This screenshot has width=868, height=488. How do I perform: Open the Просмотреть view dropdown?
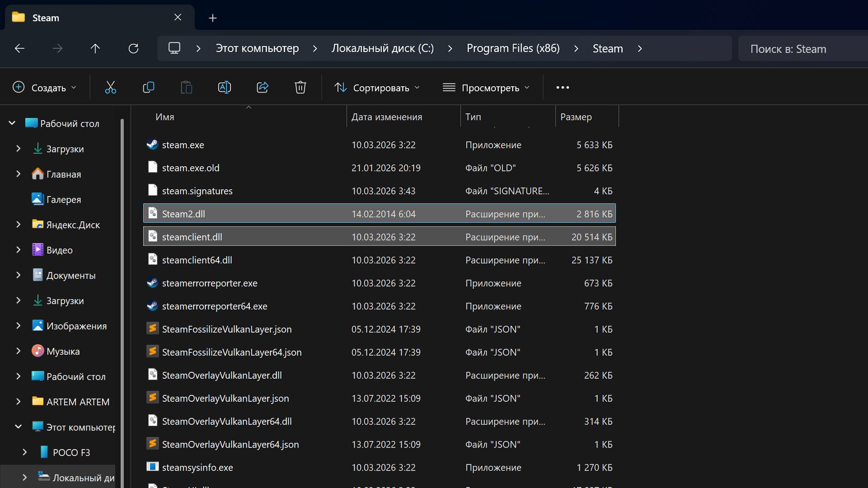(486, 88)
